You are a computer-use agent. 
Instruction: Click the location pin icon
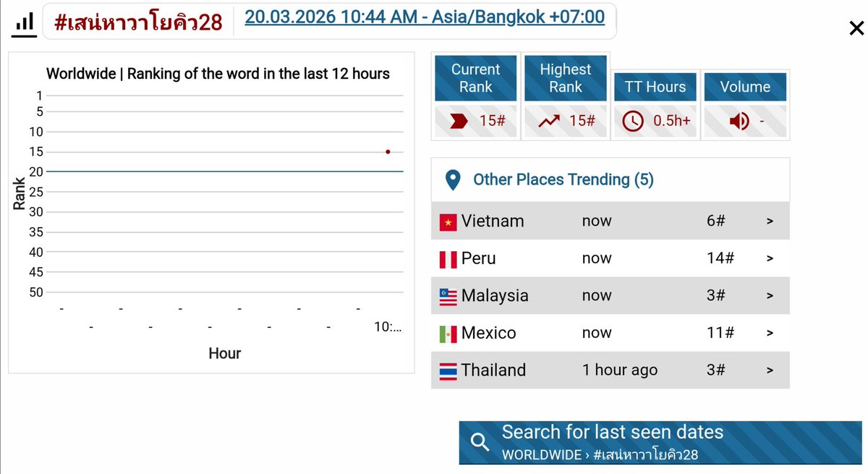pos(453,179)
